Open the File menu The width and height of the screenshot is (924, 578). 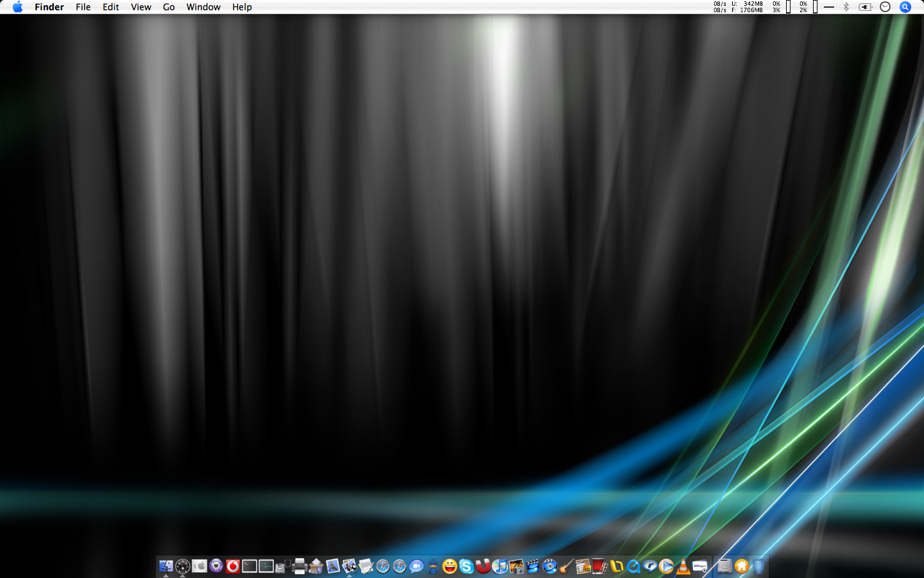pyautogui.click(x=83, y=7)
